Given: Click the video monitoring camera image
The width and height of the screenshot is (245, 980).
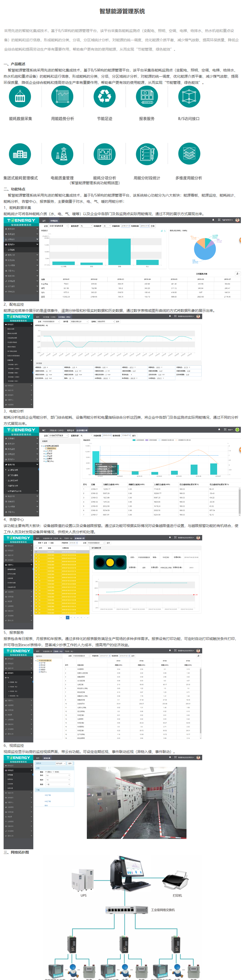Looking at the screenshot, I should 137,802.
